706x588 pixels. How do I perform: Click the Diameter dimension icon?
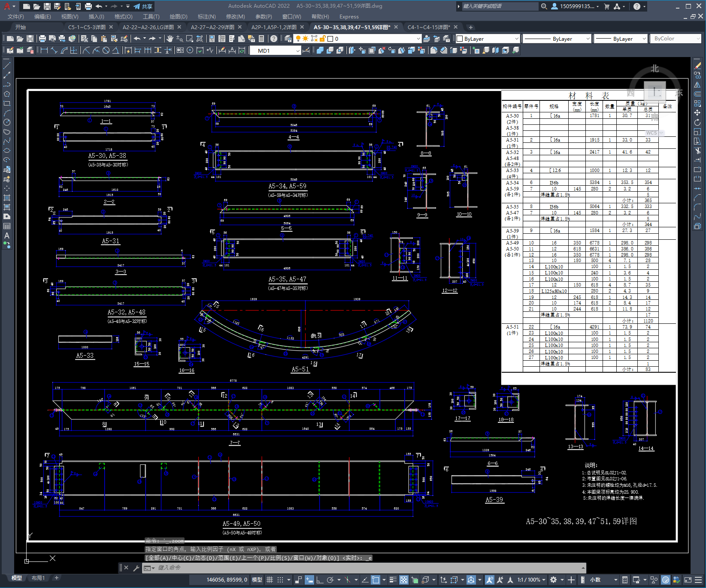click(106, 51)
